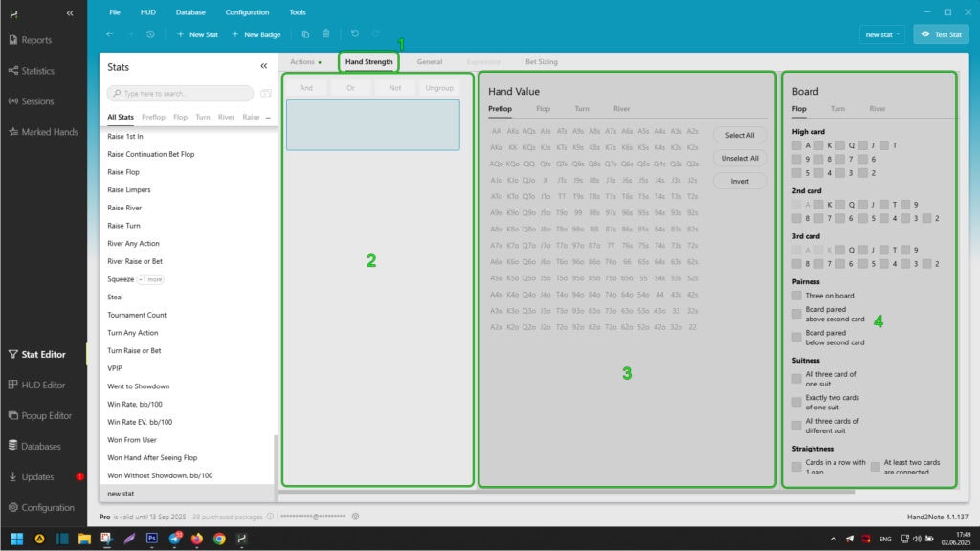Enable the Three on board checkbox
Viewport: 980px width, 551px height.
point(797,296)
